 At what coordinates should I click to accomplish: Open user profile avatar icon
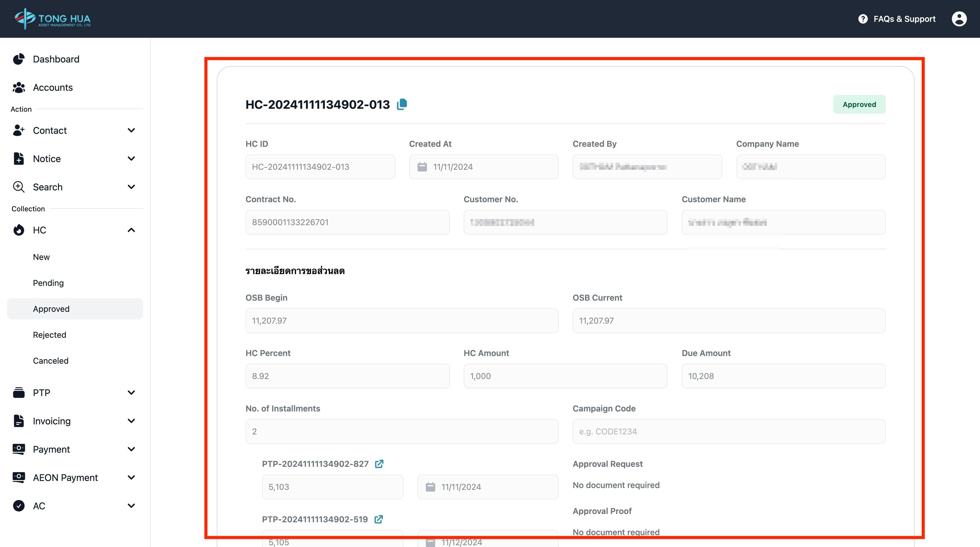pyautogui.click(x=959, y=19)
